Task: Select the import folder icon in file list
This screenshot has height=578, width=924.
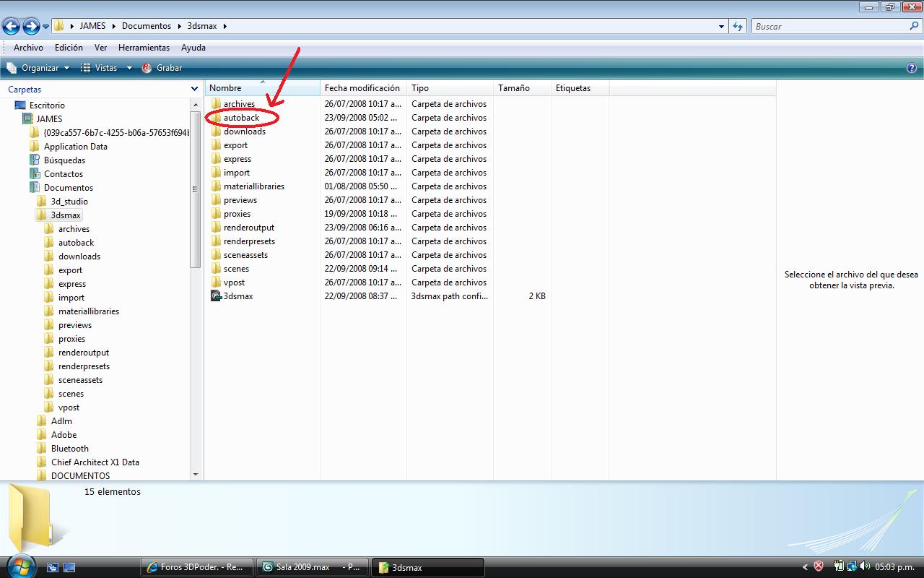Action: (216, 173)
